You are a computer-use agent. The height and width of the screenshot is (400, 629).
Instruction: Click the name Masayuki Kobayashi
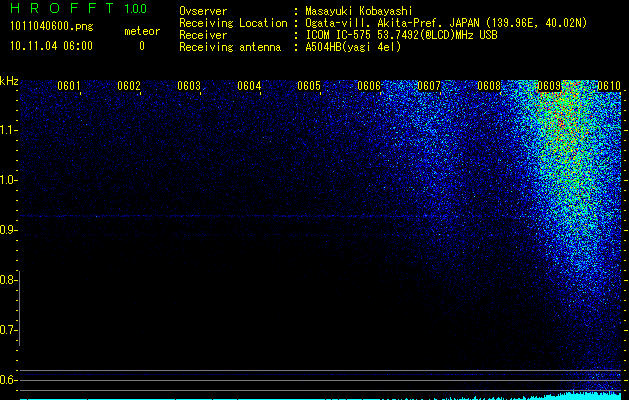(359, 11)
